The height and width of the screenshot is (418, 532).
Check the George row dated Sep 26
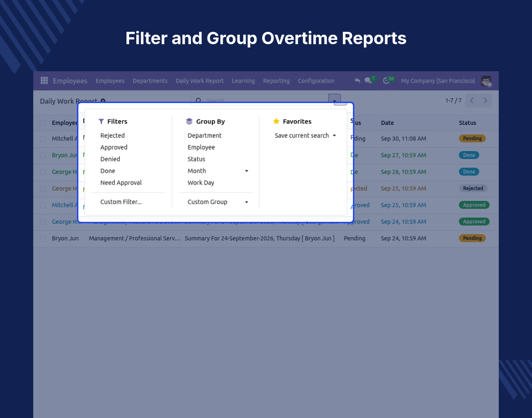coord(43,172)
